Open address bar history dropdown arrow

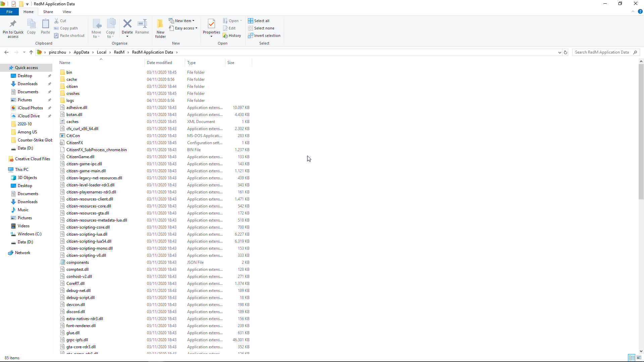(x=559, y=52)
